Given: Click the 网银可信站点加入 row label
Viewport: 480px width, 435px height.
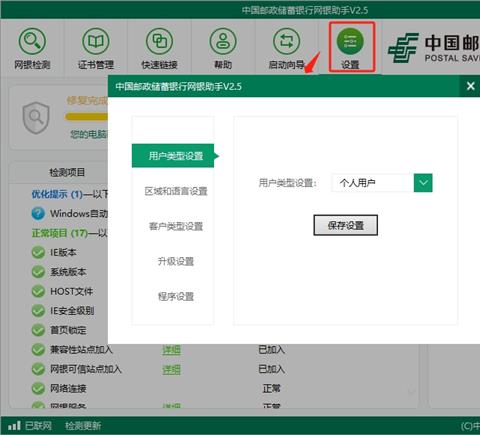Looking at the screenshot, I should [x=86, y=369].
